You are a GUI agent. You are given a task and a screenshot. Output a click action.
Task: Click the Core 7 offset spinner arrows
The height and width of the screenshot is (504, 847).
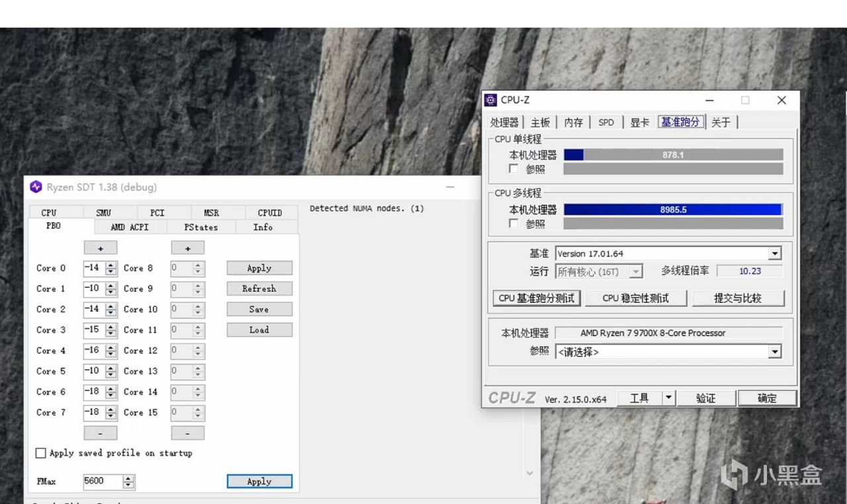[111, 412]
